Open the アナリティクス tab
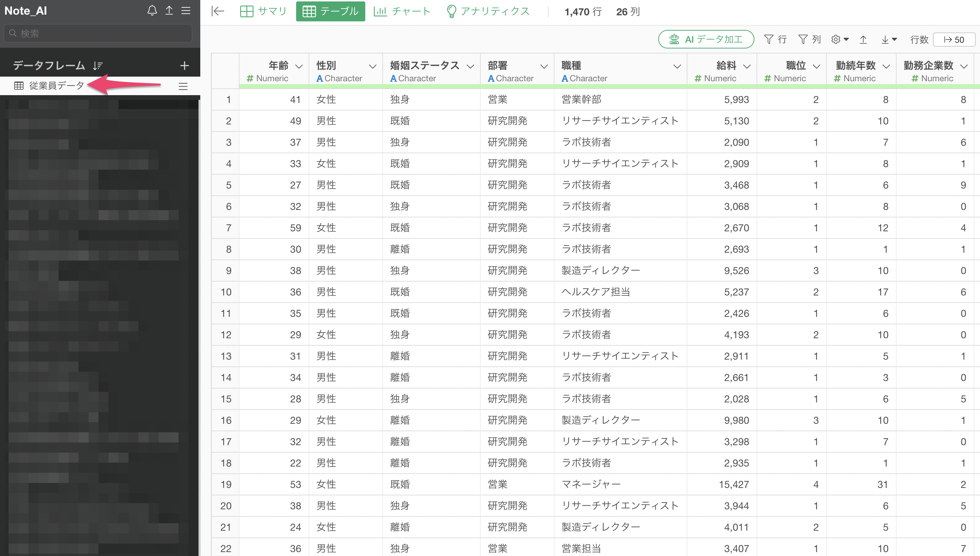 point(488,11)
